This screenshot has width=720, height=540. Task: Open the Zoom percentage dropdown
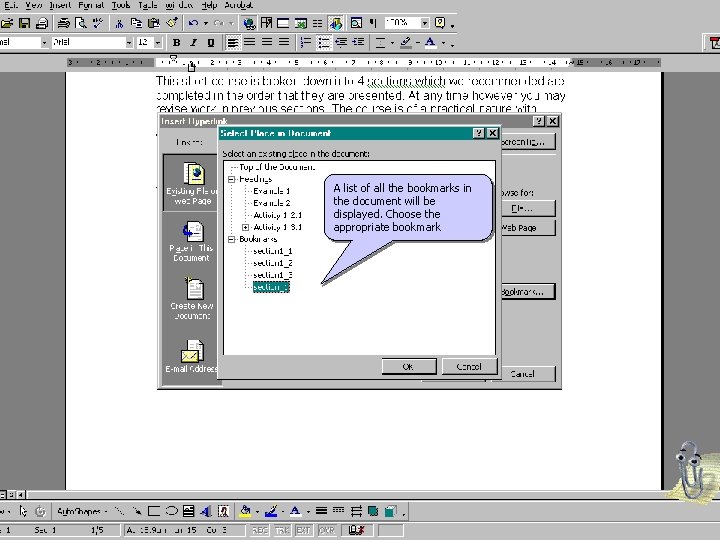[x=425, y=23]
